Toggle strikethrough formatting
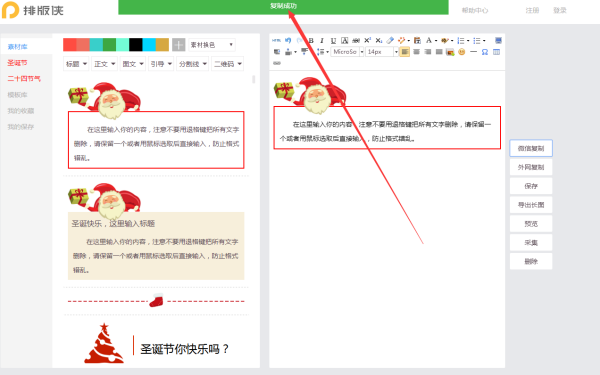This screenshot has height=375, width=600. [356, 41]
